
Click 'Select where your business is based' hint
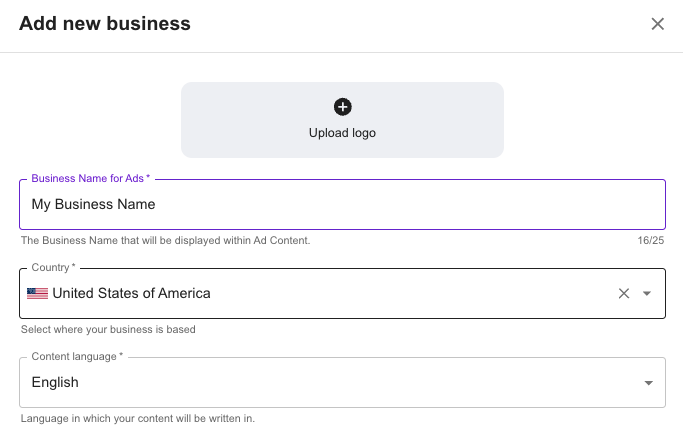[x=108, y=329]
